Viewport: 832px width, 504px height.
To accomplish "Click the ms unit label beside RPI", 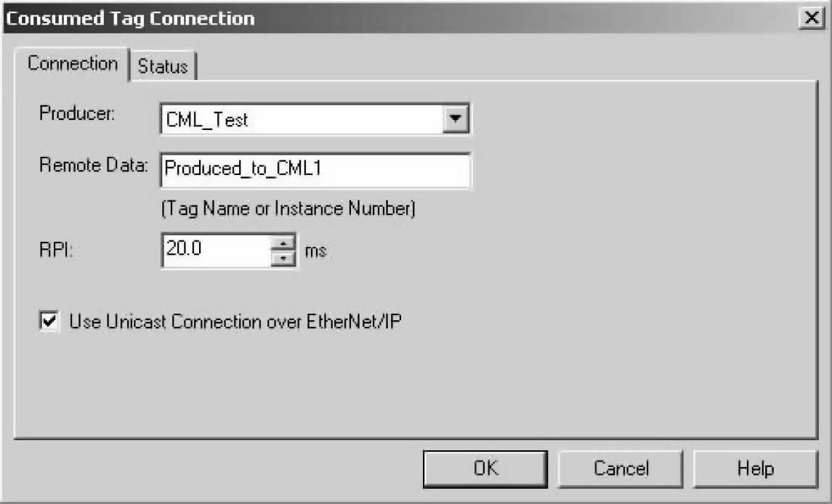I will point(315,251).
